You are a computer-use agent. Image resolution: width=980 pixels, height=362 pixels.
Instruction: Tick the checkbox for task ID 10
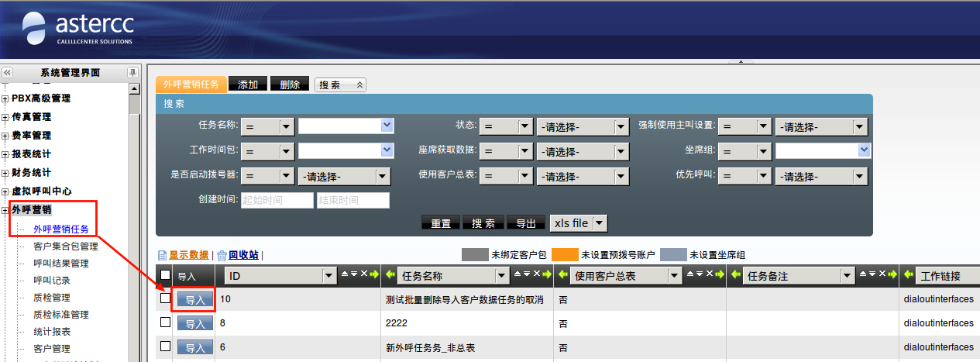point(165,298)
